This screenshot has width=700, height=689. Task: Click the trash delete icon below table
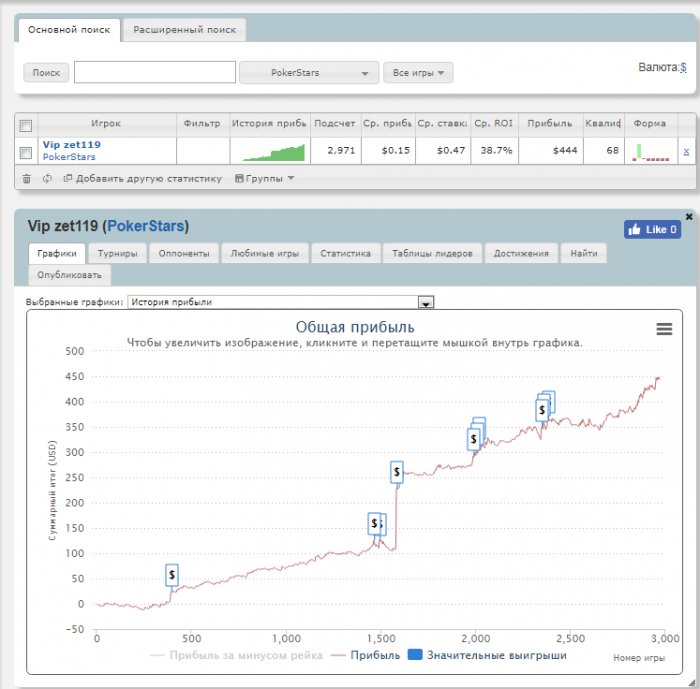click(27, 179)
